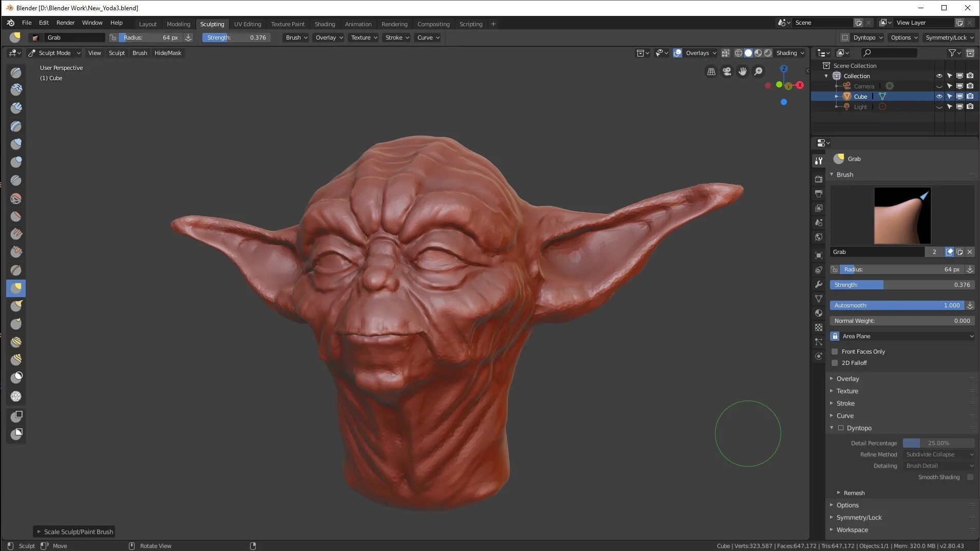Toggle Front Faces Only checkbox
This screenshot has height=551, width=980.
[835, 352]
